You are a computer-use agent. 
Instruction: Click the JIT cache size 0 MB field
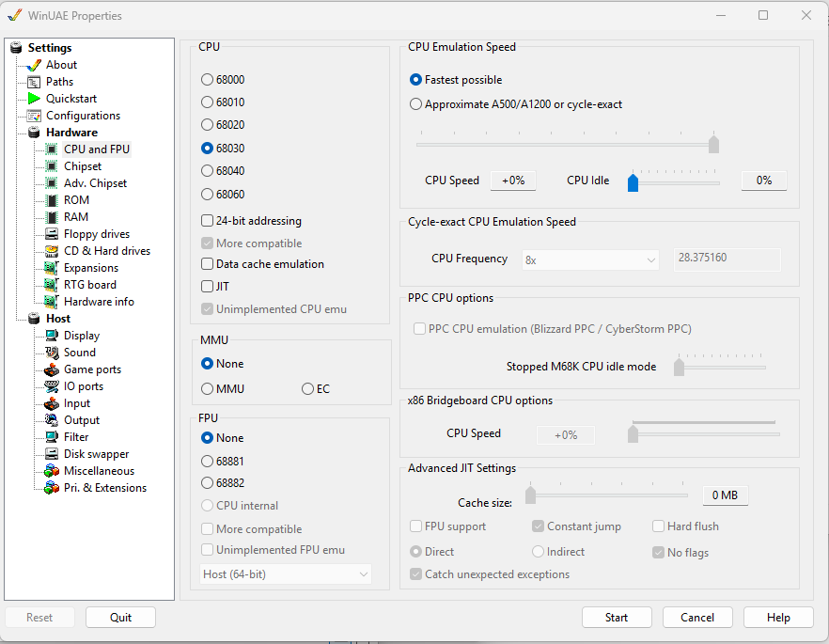click(725, 495)
